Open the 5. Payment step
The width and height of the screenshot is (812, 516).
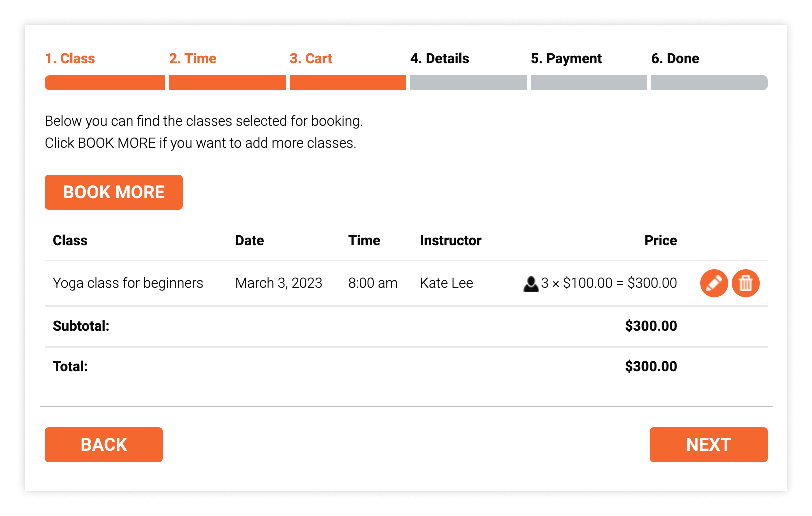tap(566, 59)
